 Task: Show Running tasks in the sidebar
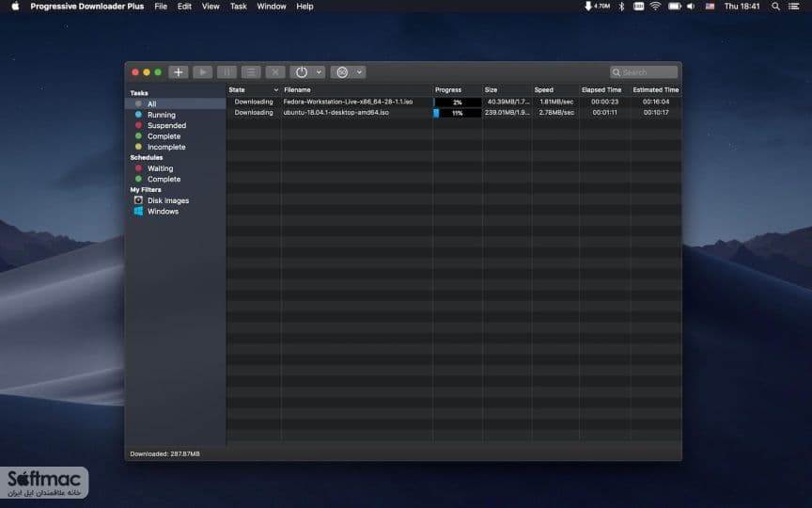pyautogui.click(x=161, y=115)
